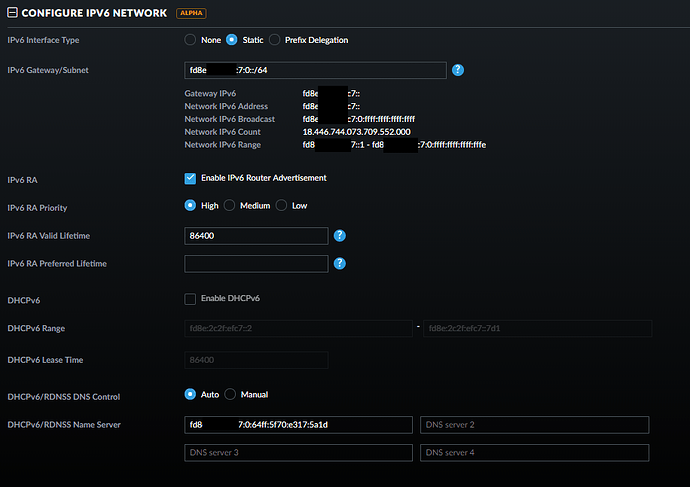The image size is (690, 487).
Task: Click the DNS server 3 input field
Action: (x=298, y=453)
